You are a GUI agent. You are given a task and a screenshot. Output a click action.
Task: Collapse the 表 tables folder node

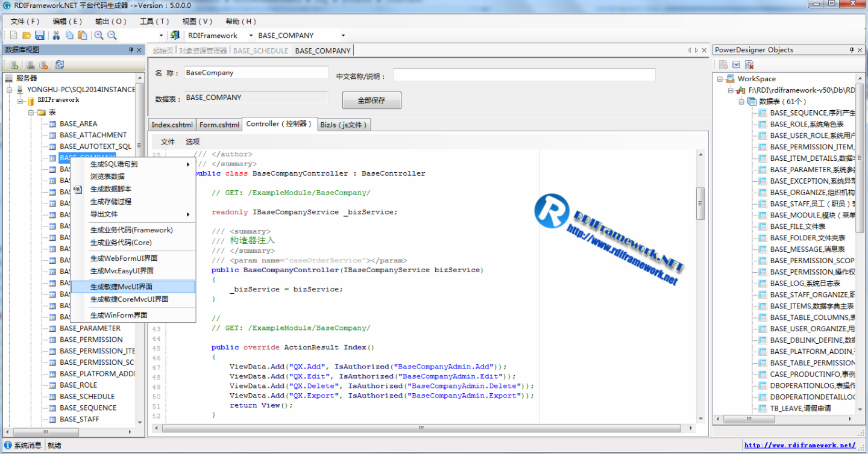tap(31, 113)
